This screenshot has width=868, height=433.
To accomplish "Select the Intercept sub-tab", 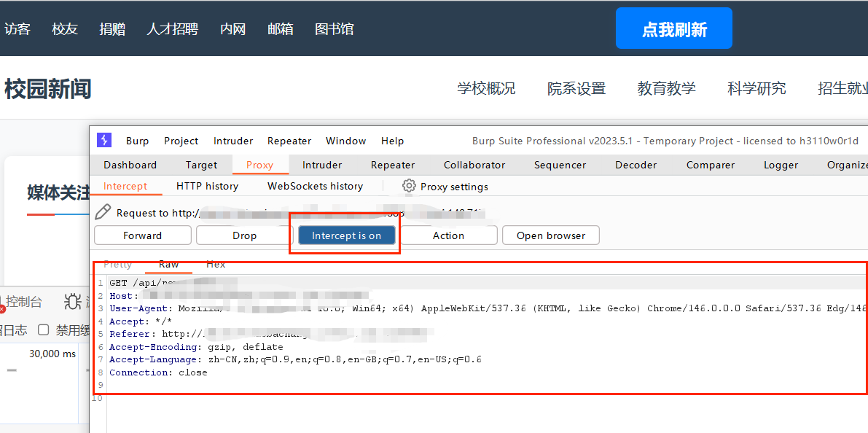I will click(x=125, y=186).
